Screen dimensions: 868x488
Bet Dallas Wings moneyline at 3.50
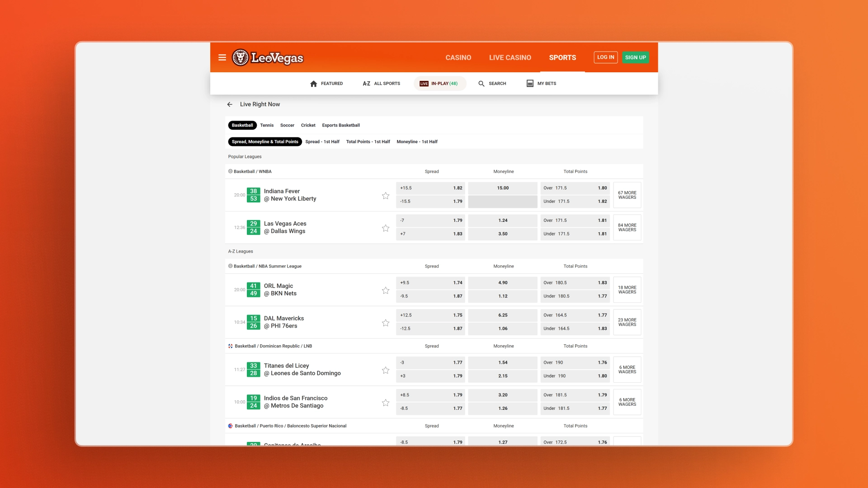(503, 234)
